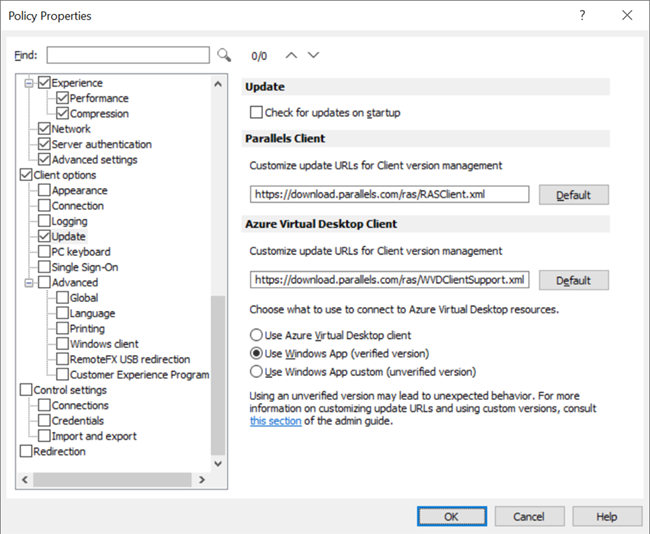
Task: Uncheck the Update policy checkbox in tree
Action: point(43,237)
